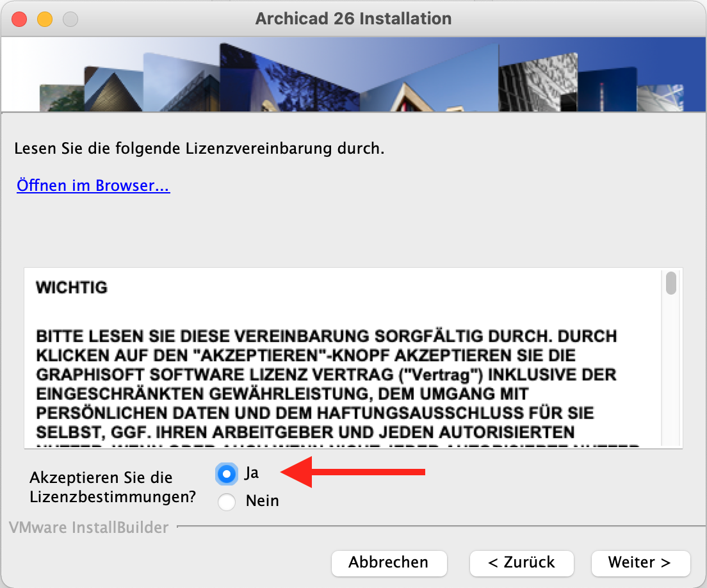Click the 'BITTE LESEN SIE DIESE VEREINBARUNG' line
Viewport: 707px width, 588px height.
[x=327, y=336]
